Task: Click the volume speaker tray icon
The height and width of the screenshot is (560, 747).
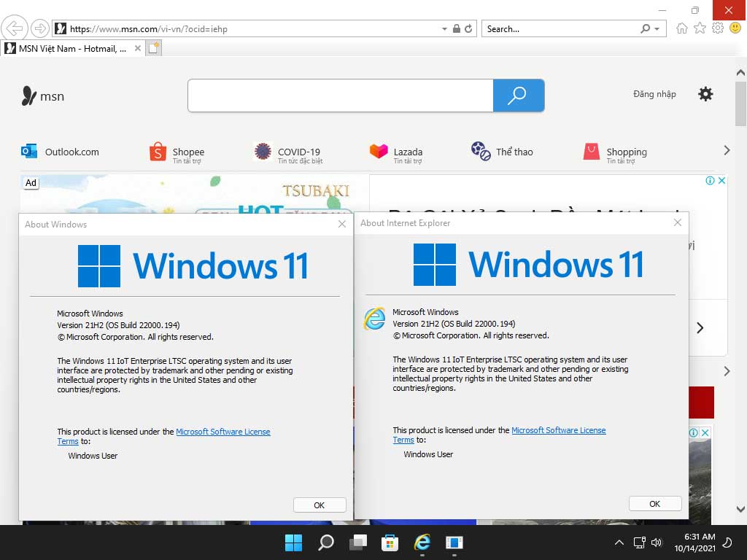Action: (657, 542)
